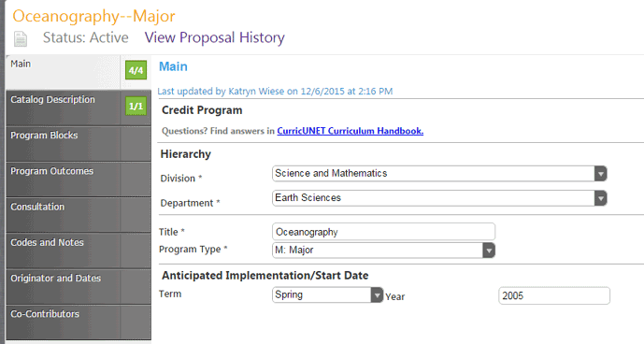Viewport: 644px width, 344px height.
Task: Click the 1/1 badge on Catalog Description
Action: tap(136, 106)
